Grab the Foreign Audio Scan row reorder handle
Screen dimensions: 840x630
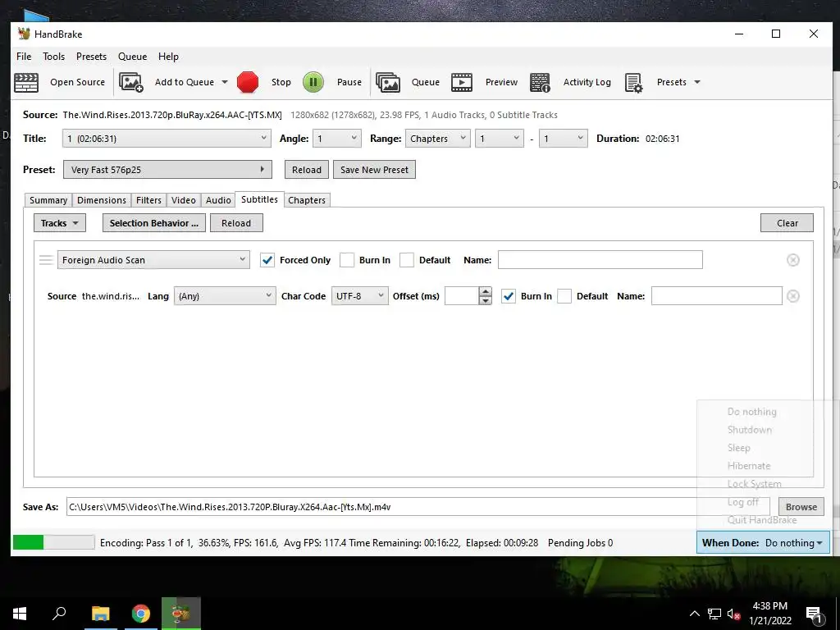coord(46,260)
